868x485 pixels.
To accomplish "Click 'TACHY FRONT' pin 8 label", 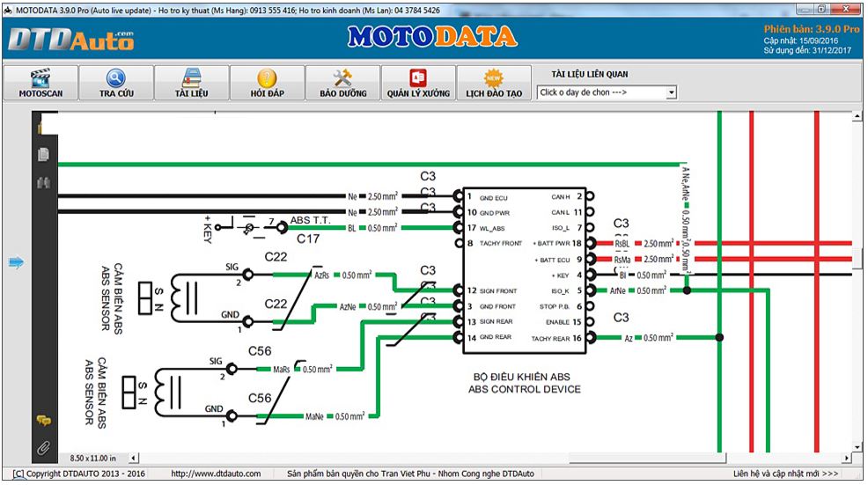I will pos(501,243).
